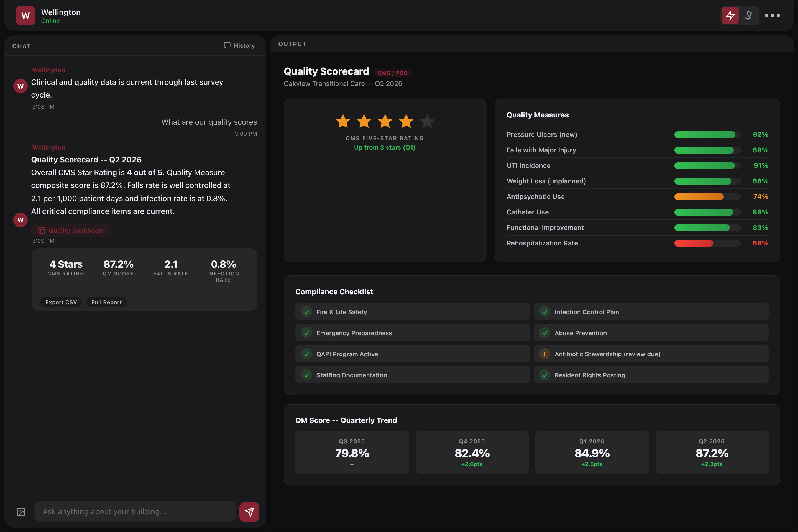Open the three-dot more options menu
The image size is (798, 532).
(x=772, y=15)
